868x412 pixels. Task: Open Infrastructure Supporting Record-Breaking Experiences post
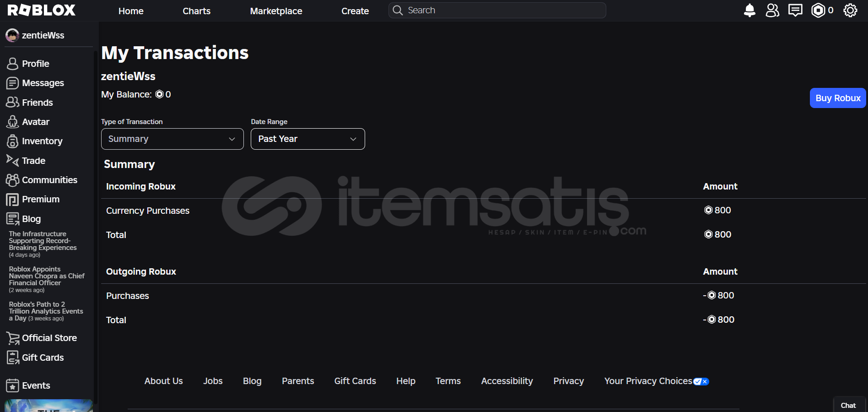(x=43, y=244)
